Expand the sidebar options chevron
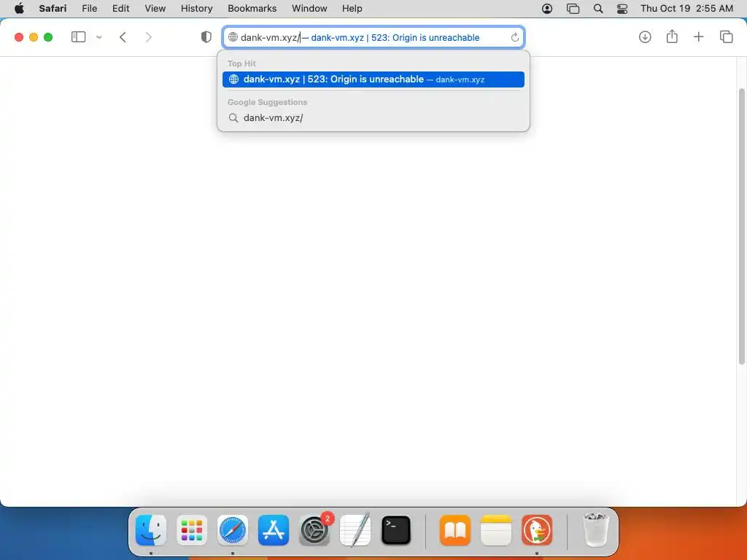The image size is (747, 560). click(x=99, y=37)
